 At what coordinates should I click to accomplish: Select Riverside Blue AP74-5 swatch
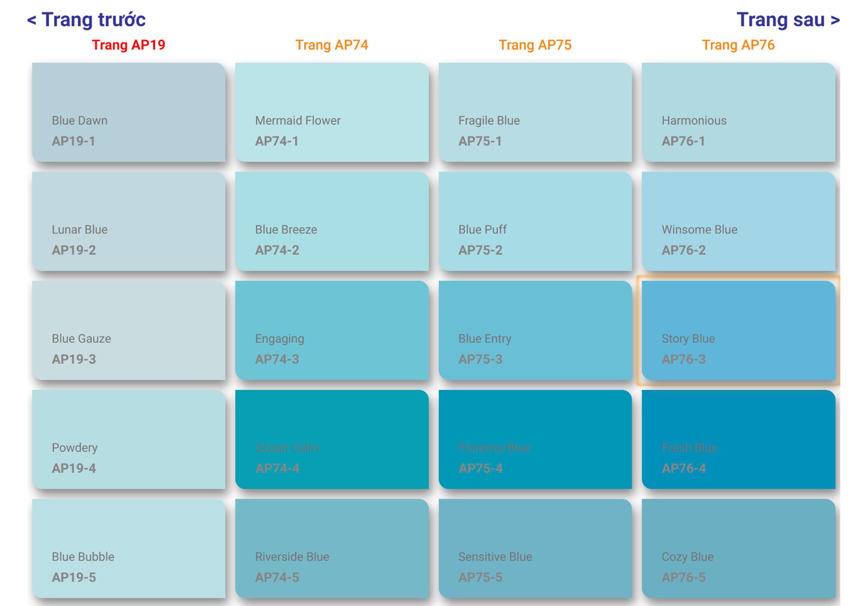click(331, 548)
